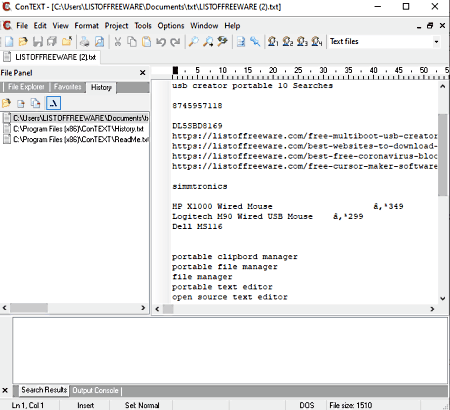
Task: Select the ReadMe.txt entry in history list
Action: pos(75,139)
